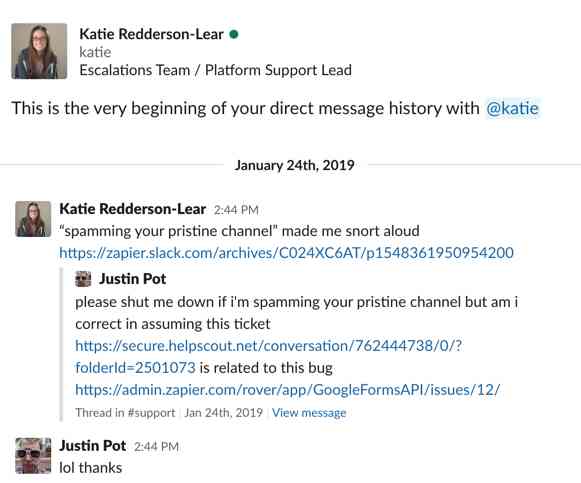Click the 'lol thanks' message text
The width and height of the screenshot is (581, 483).
(91, 468)
